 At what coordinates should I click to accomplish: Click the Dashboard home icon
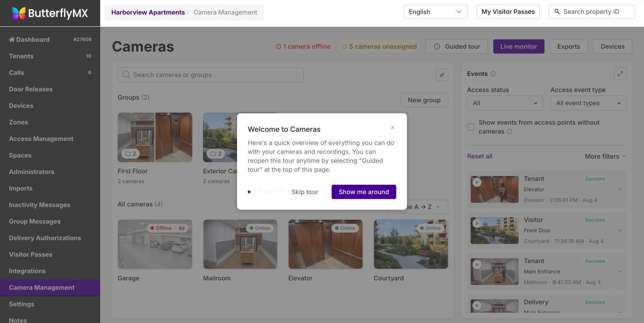click(x=12, y=39)
